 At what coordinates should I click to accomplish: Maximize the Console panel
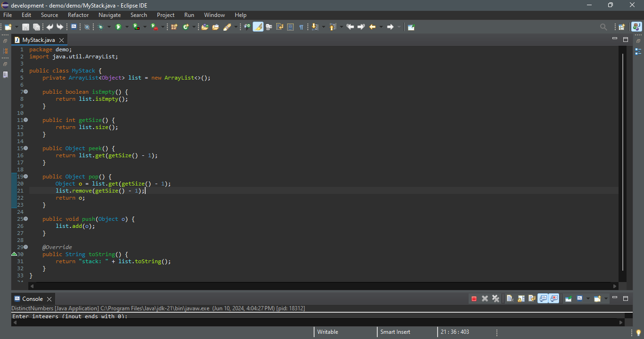pyautogui.click(x=626, y=299)
